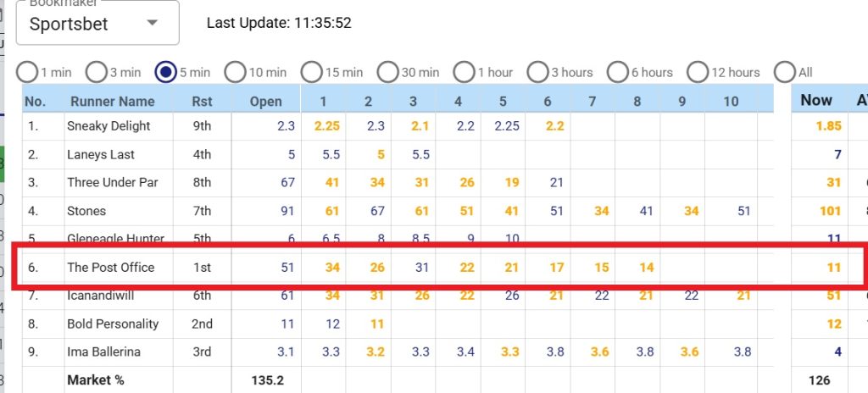Click the Runner Name column header

click(x=112, y=102)
